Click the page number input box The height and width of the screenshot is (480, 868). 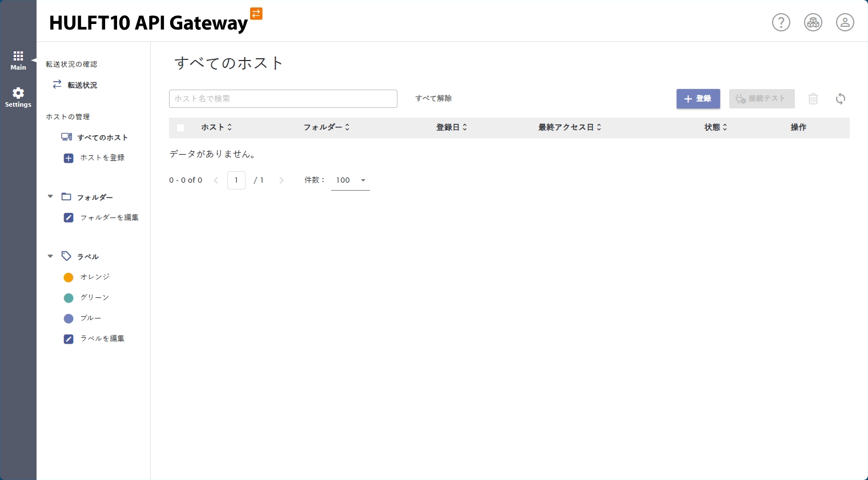(236, 180)
